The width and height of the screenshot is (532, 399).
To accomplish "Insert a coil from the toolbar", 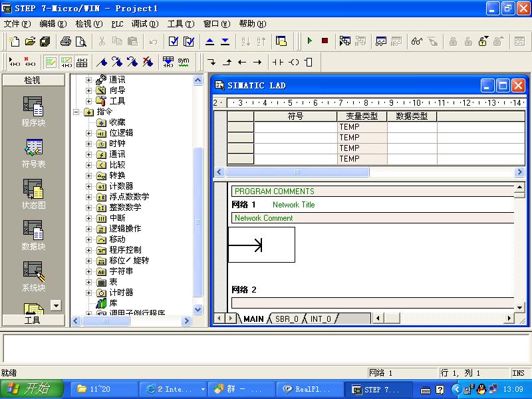I will 293,62.
